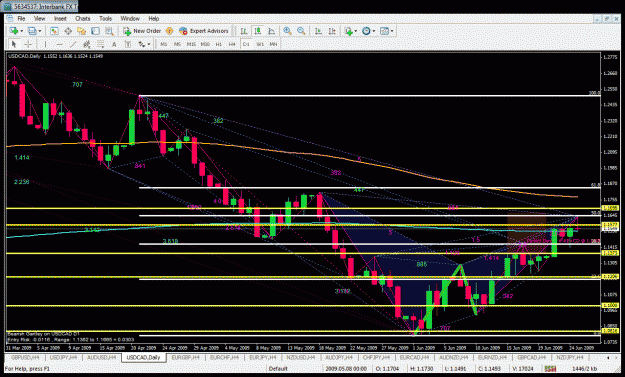This screenshot has height=377, width=625.
Task: Switch to the USDJPY,H4 chart tab
Action: tap(64, 357)
